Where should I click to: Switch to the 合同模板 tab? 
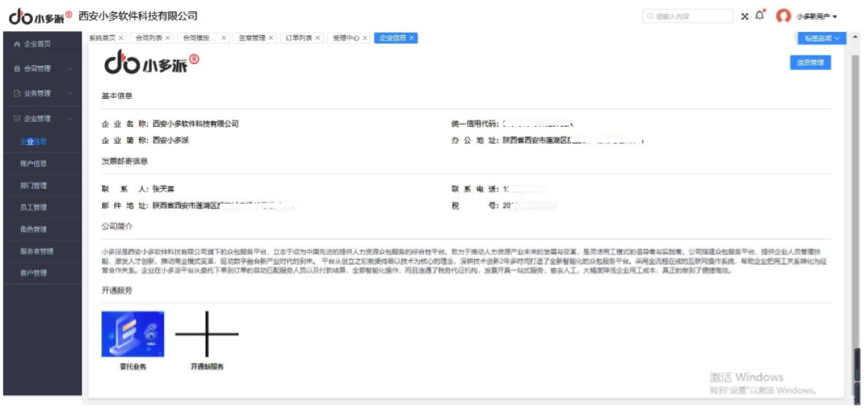[201, 38]
